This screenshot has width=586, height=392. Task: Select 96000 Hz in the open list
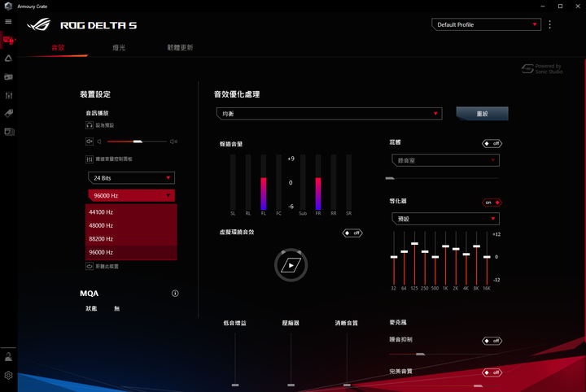tap(131, 252)
